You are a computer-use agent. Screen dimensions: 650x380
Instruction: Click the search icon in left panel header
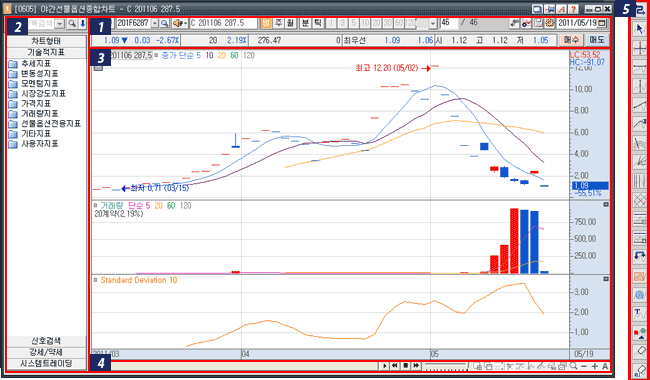click(x=72, y=24)
